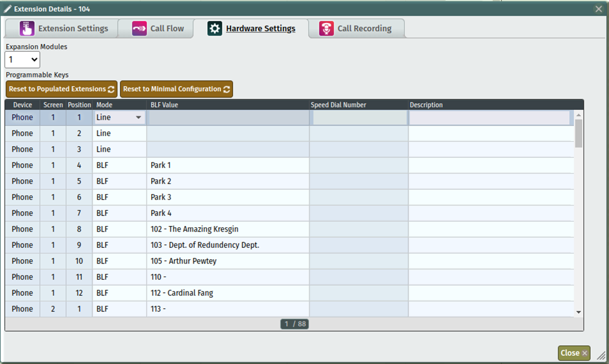Image resolution: width=609 pixels, height=364 pixels.
Task: Click the Speed Dial Number column header
Action: pos(339,105)
